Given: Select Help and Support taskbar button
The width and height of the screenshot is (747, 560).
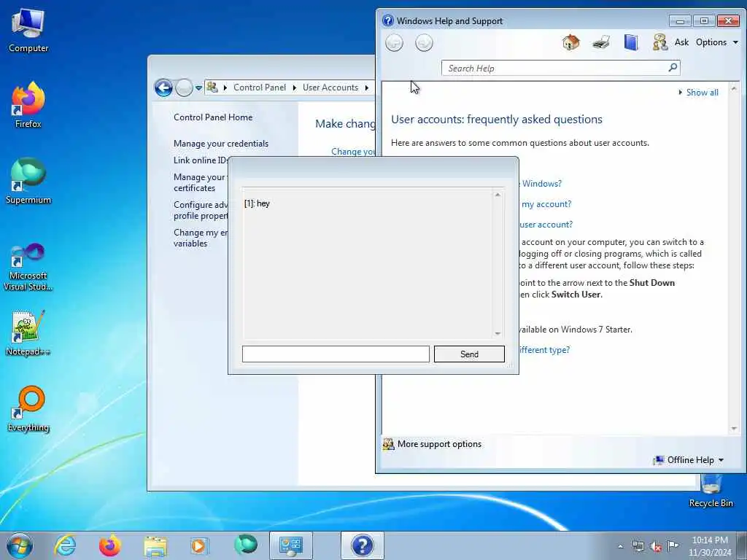Looking at the screenshot, I should 362,545.
